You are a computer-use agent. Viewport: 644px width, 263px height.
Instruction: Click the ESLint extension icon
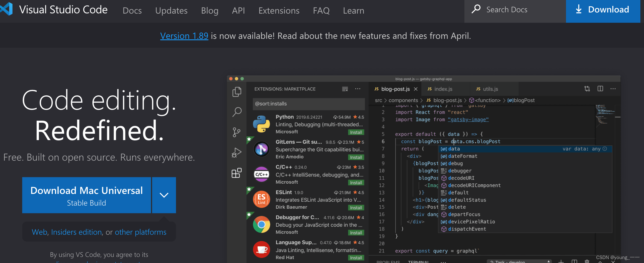261,199
